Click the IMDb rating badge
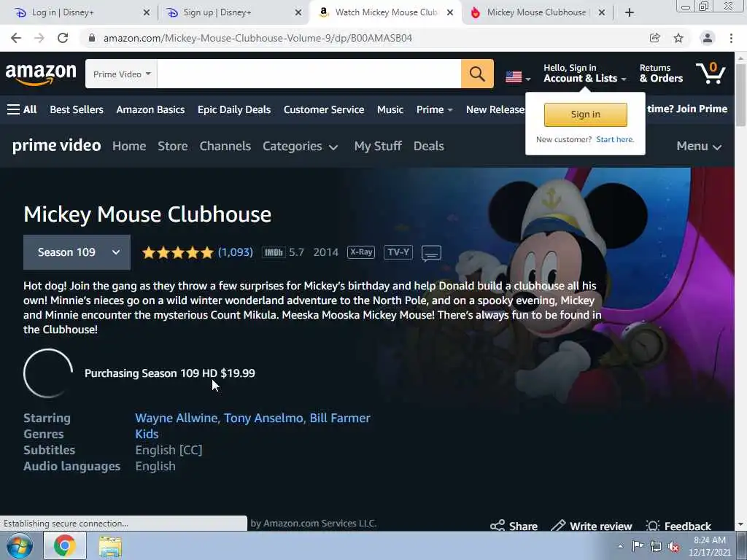This screenshot has width=747, height=560. (x=274, y=252)
